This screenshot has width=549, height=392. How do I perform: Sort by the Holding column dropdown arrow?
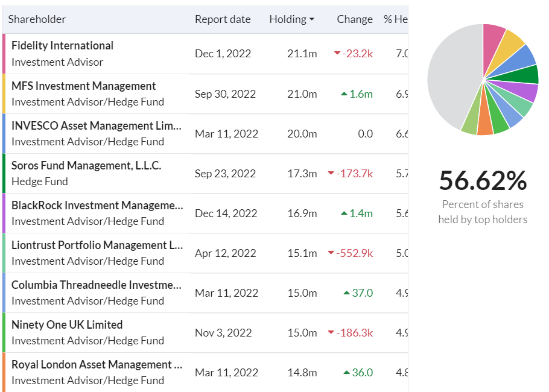(x=312, y=19)
